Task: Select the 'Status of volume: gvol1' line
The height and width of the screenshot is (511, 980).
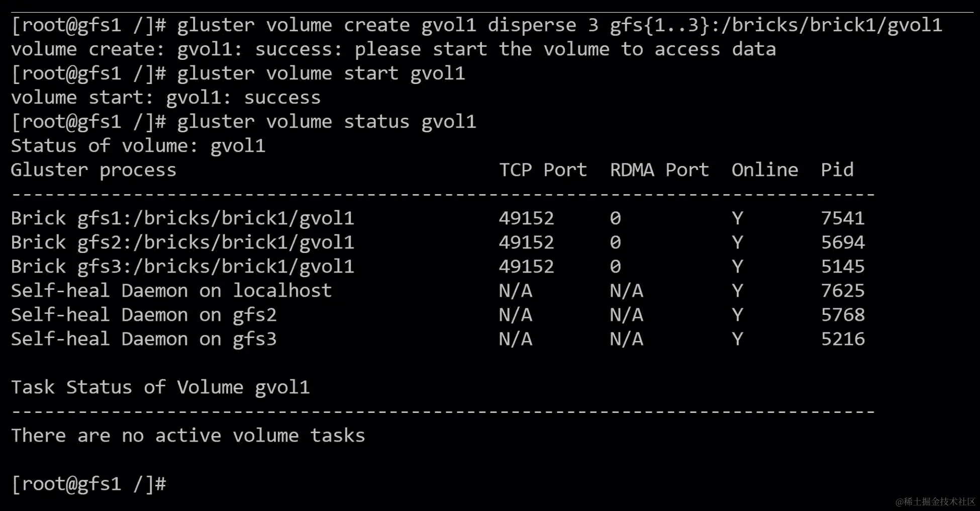Action: coord(138,146)
